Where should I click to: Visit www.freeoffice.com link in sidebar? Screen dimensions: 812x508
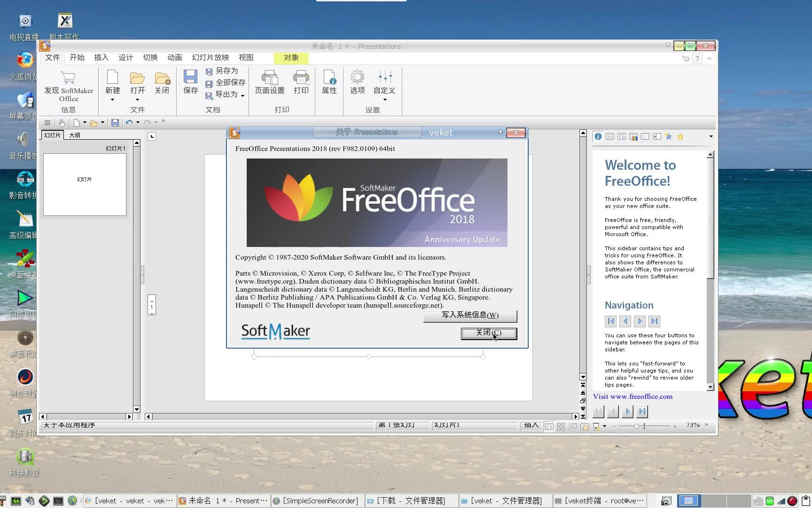coord(632,397)
